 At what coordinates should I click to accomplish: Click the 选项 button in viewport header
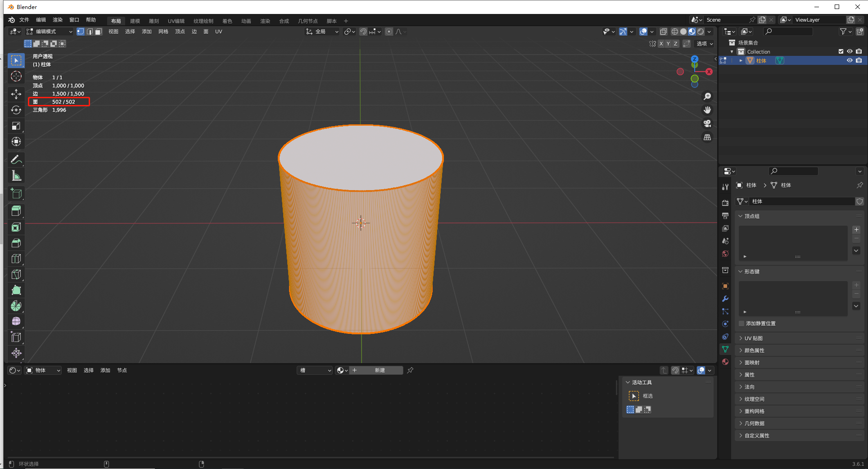(705, 44)
